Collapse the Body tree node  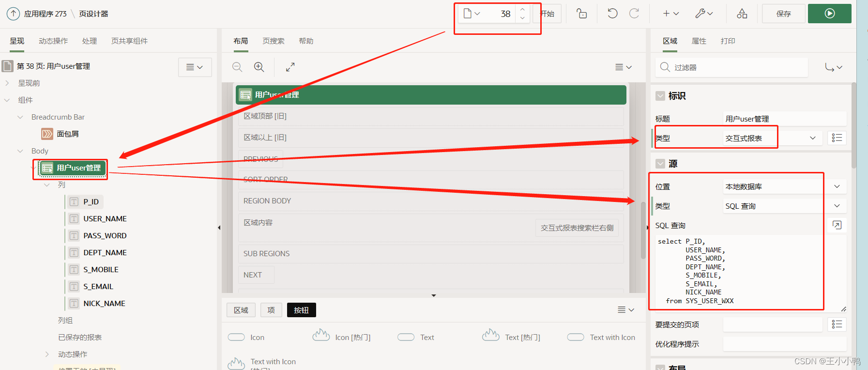coord(20,151)
